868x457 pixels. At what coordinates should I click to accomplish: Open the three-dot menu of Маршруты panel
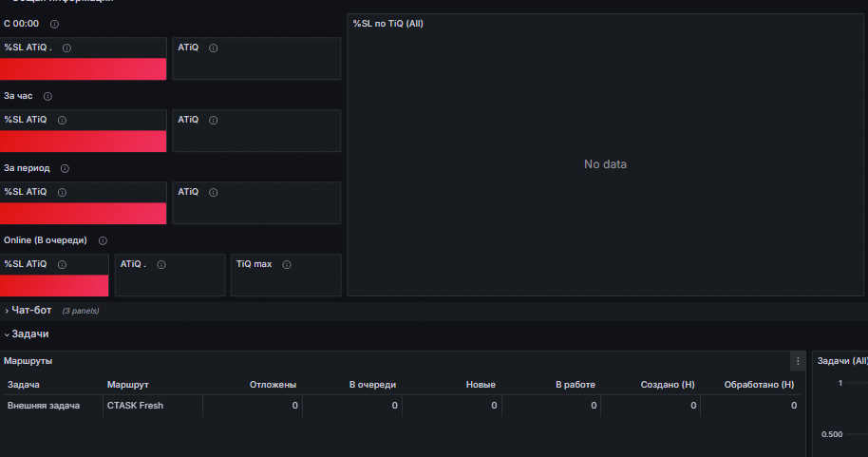click(798, 361)
